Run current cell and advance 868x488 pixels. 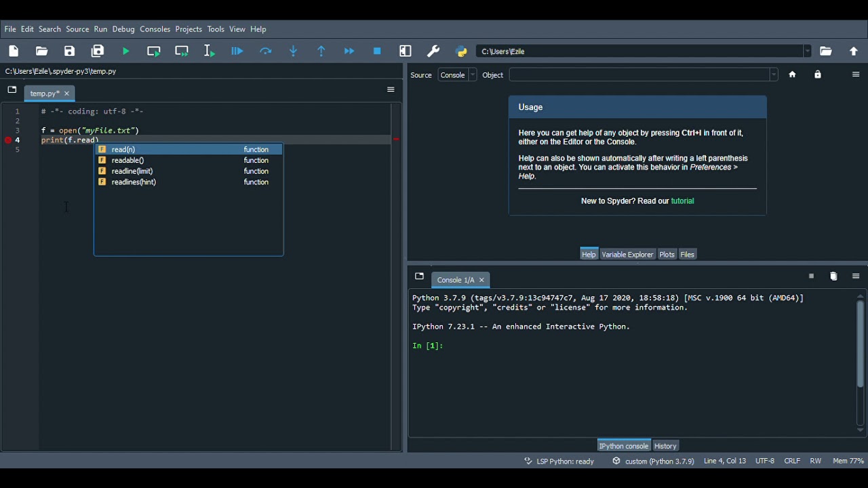coord(182,52)
